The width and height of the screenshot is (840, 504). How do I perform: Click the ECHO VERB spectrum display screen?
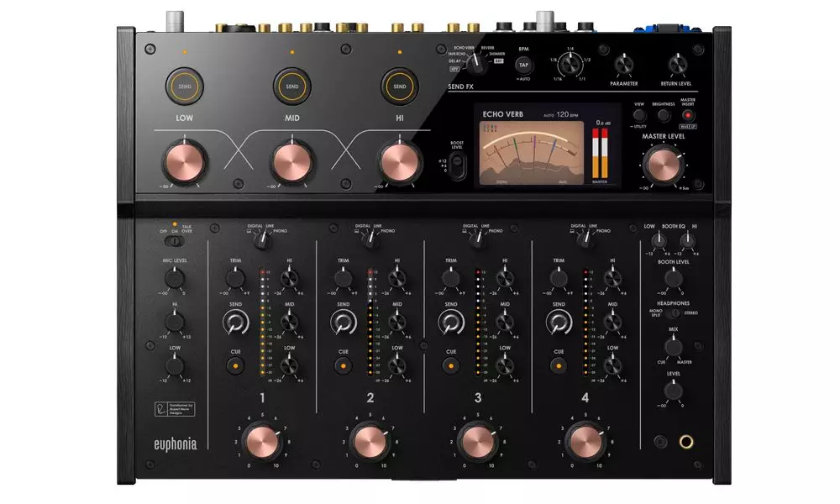click(531, 153)
